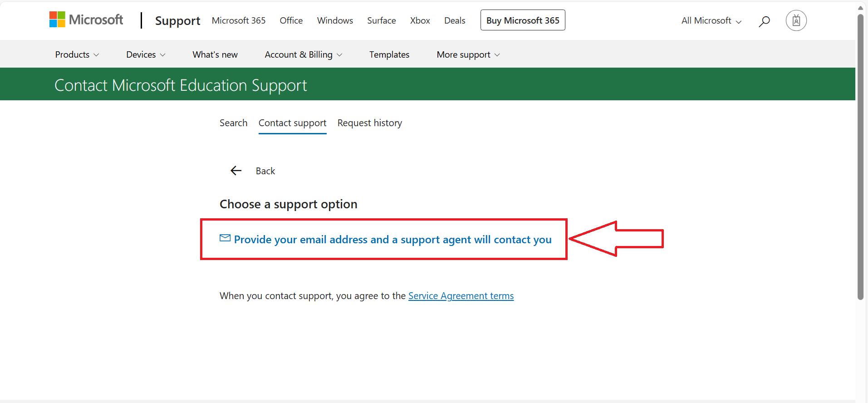868x403 pixels.
Task: Expand the More support dropdown
Action: 468,54
